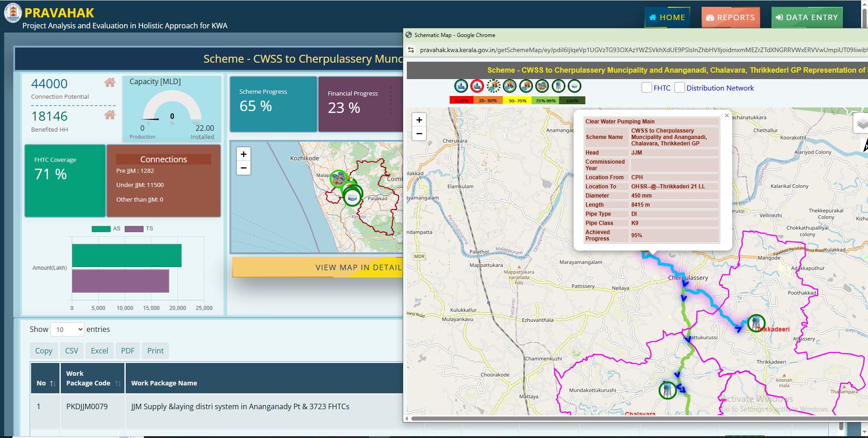
Task: Close the Clear Water Pumping Main popup
Action: (x=726, y=116)
